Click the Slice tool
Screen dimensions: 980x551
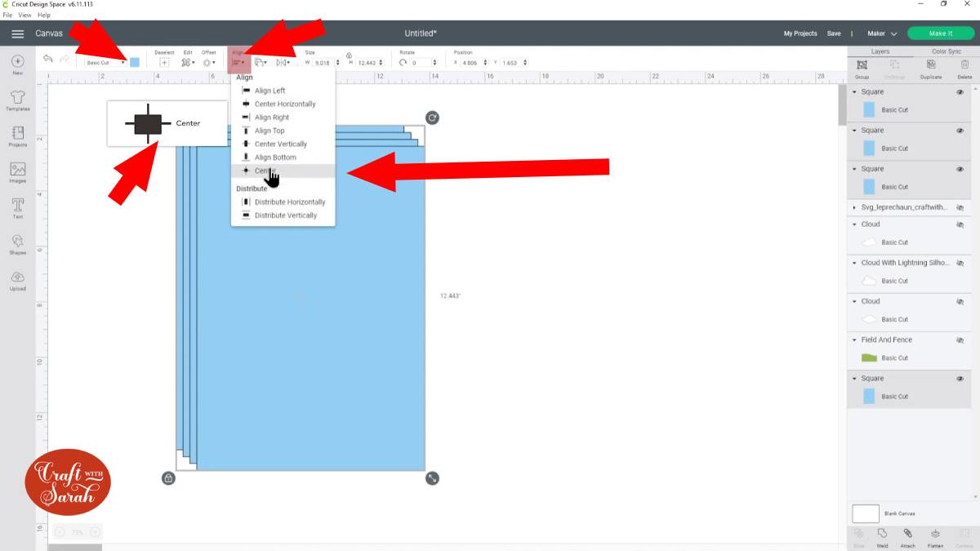coord(859,537)
